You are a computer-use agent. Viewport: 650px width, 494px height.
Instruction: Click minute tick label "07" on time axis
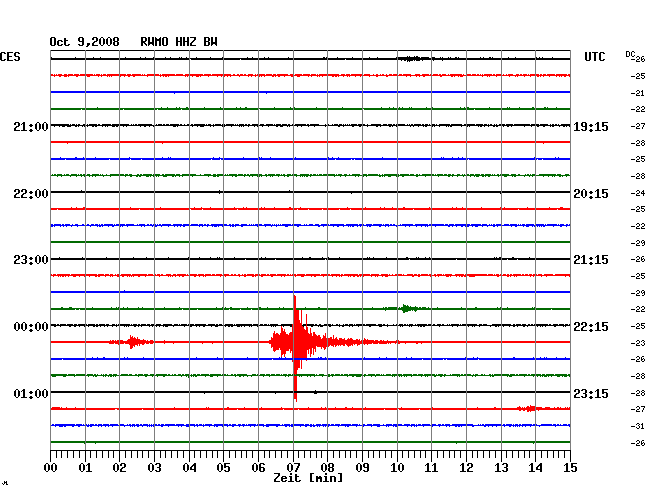(293, 467)
